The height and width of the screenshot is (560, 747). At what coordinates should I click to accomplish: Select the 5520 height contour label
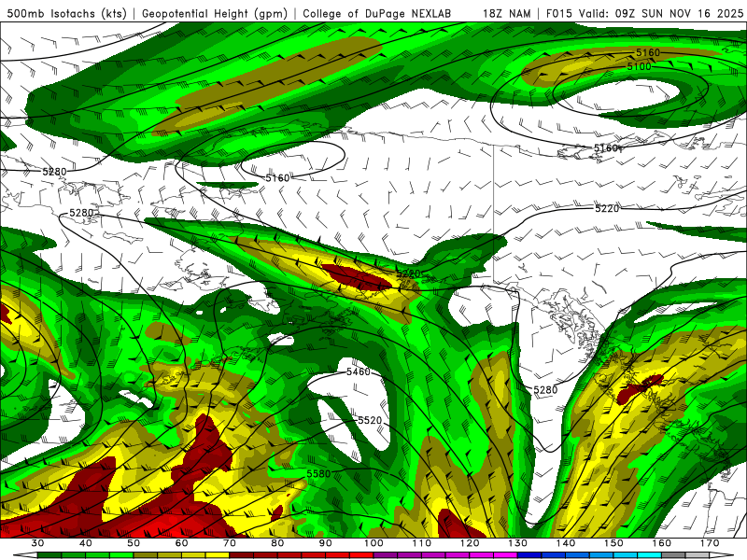370,420
